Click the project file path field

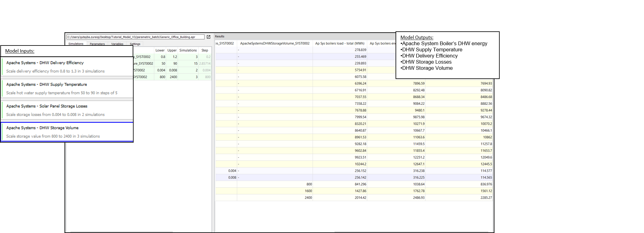tap(135, 37)
